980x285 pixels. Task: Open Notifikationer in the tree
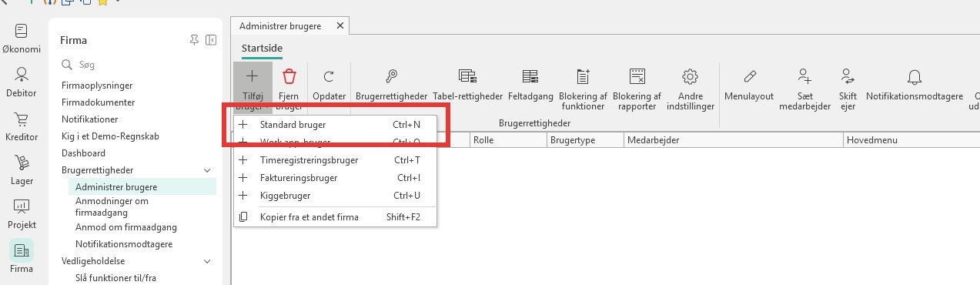pos(90,119)
